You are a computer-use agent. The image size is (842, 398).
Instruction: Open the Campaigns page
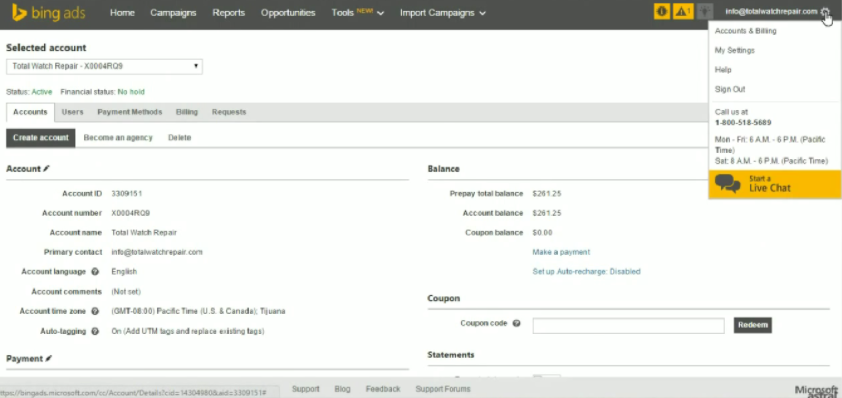[x=173, y=13]
